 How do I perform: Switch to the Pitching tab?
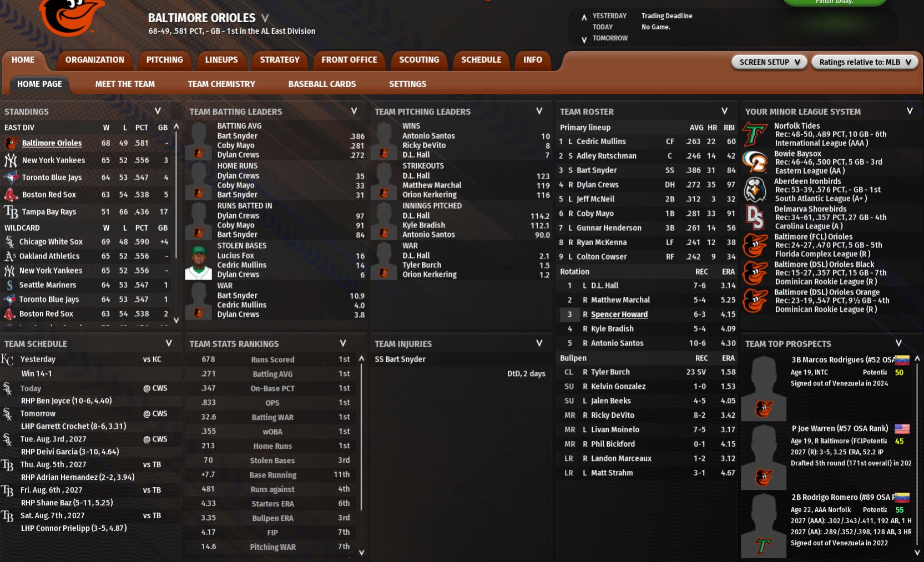[x=164, y=60]
